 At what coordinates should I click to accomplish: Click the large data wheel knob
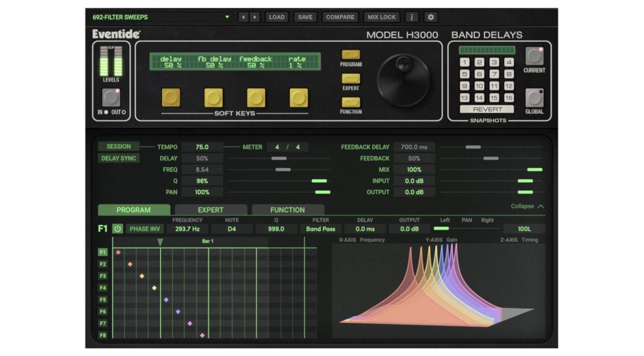point(404,79)
